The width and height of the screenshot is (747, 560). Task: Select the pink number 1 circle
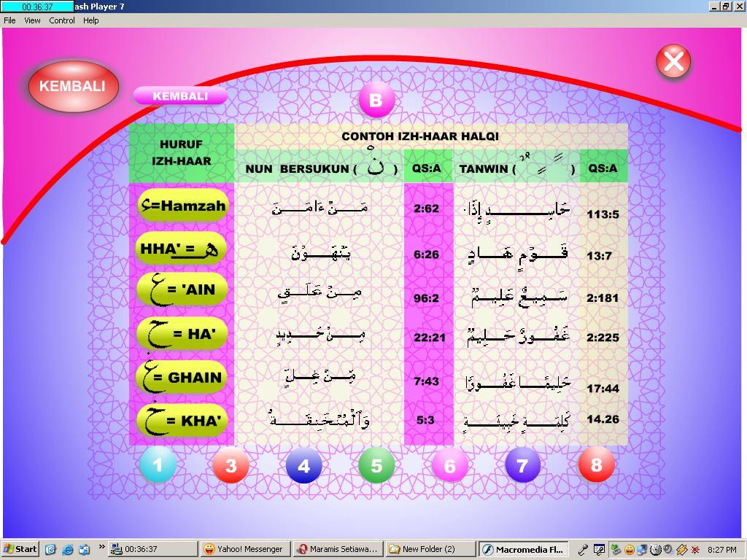click(158, 464)
